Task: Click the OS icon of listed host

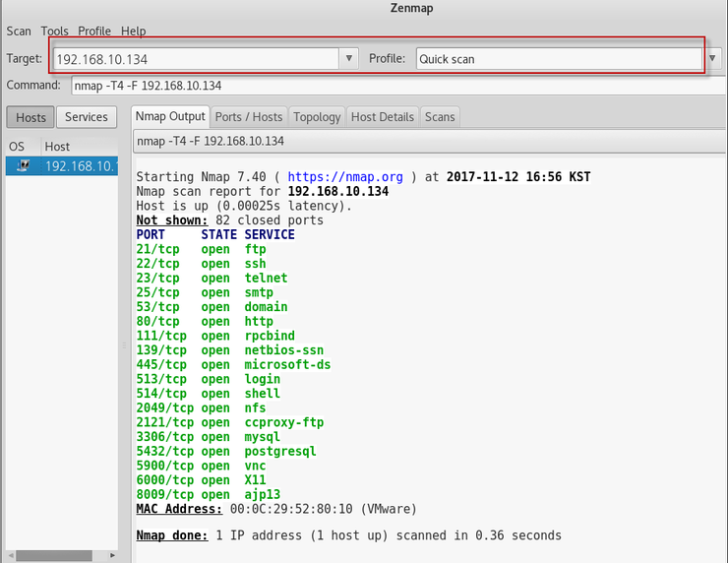Action: [x=24, y=165]
